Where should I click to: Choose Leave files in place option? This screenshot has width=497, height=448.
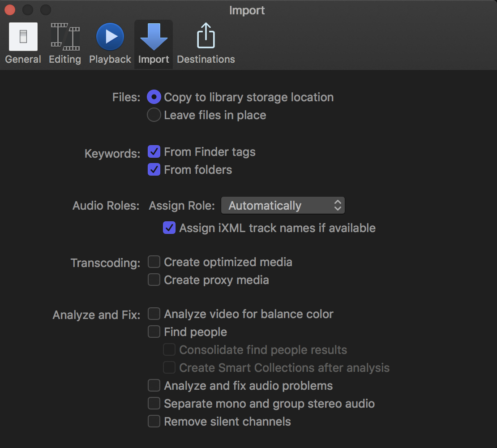click(154, 115)
